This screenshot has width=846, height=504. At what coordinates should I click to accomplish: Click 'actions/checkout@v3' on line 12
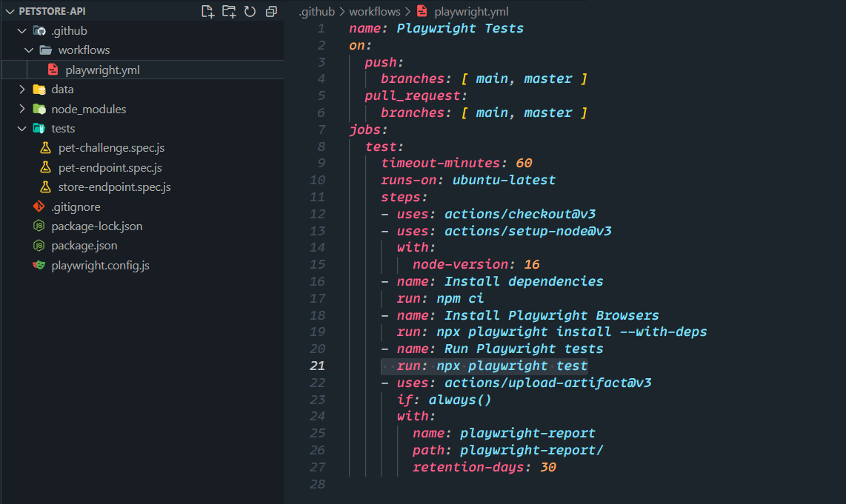[519, 214]
